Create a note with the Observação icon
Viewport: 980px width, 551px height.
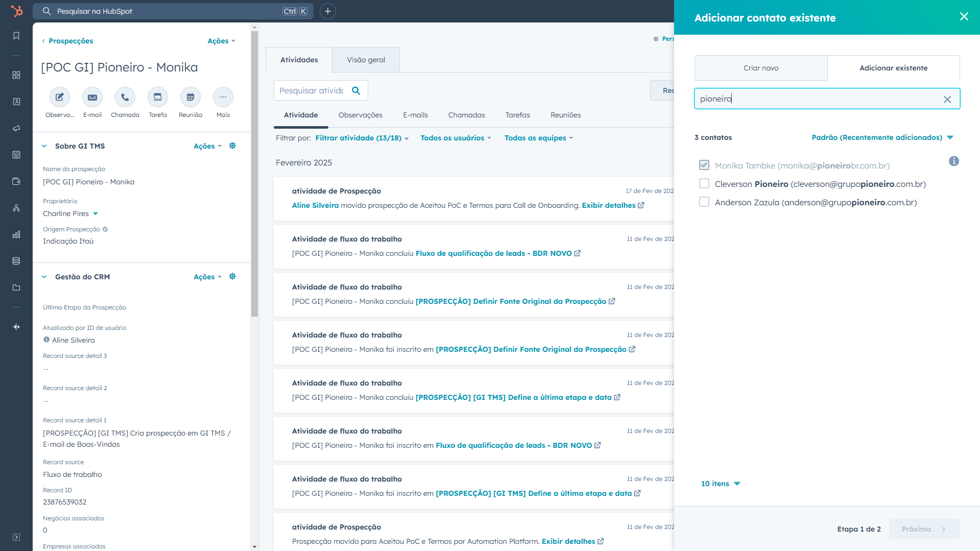tap(60, 97)
